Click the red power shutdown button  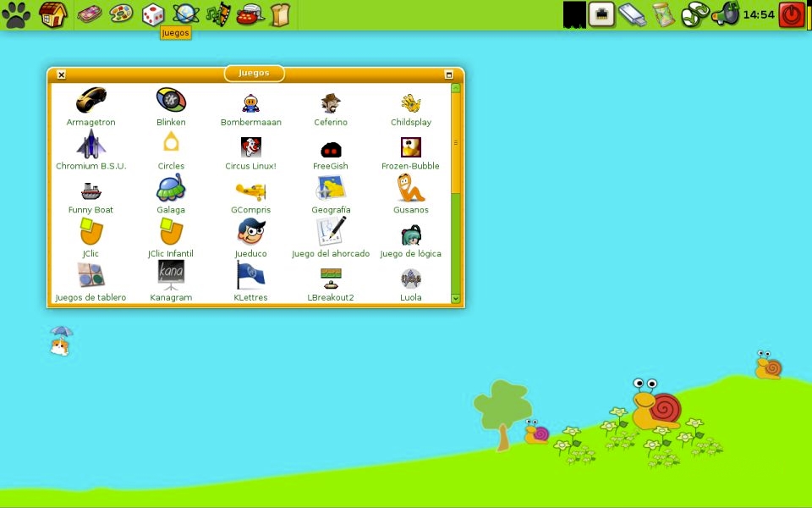click(x=792, y=14)
